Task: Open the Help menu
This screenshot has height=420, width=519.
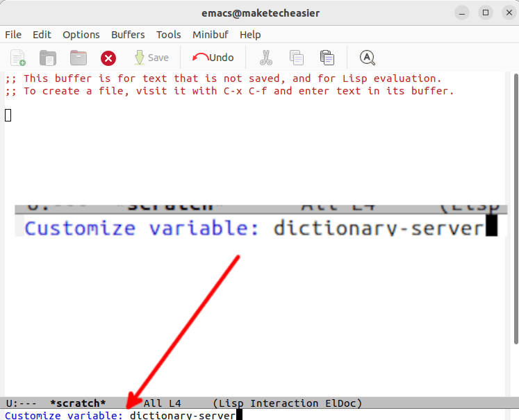Action: 250,35
